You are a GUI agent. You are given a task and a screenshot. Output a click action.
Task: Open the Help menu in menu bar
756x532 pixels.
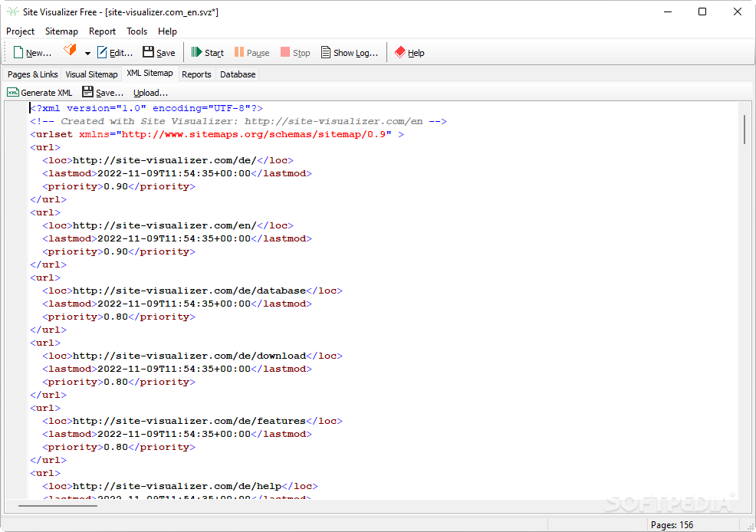point(167,31)
